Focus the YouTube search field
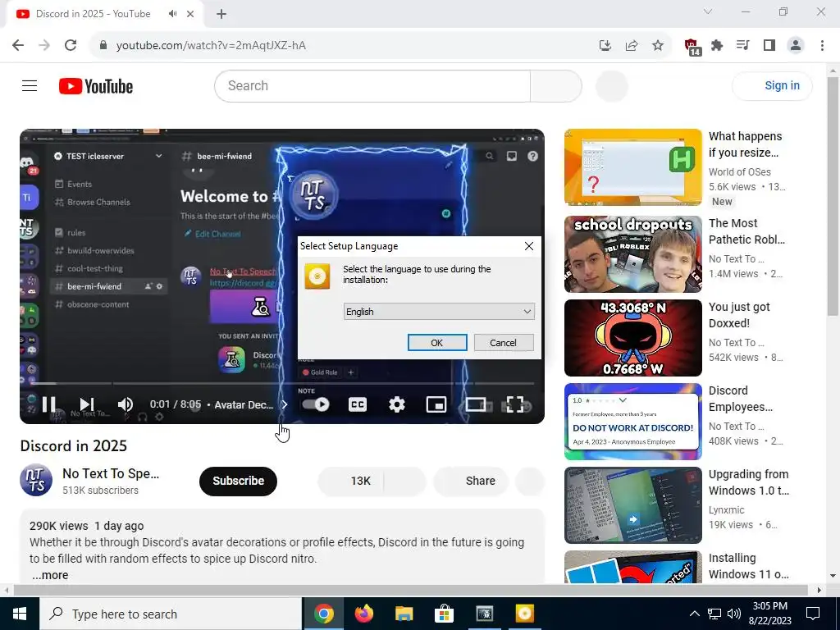This screenshot has width=840, height=630. tap(372, 85)
